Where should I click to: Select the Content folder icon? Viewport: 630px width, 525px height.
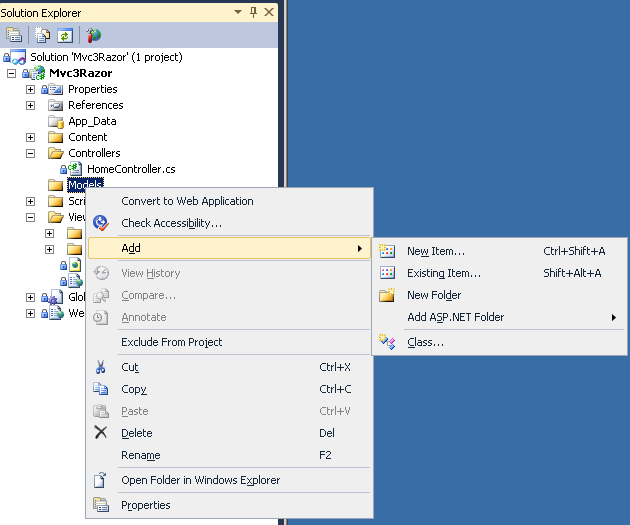point(55,137)
